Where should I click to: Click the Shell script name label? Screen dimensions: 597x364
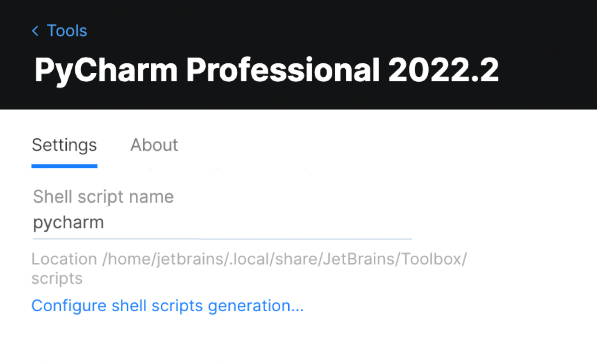(x=103, y=196)
